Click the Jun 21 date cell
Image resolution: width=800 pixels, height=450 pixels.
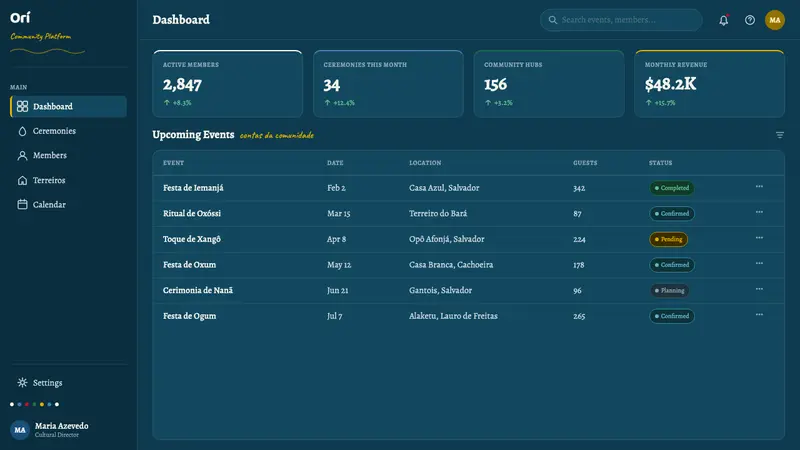pyautogui.click(x=337, y=290)
